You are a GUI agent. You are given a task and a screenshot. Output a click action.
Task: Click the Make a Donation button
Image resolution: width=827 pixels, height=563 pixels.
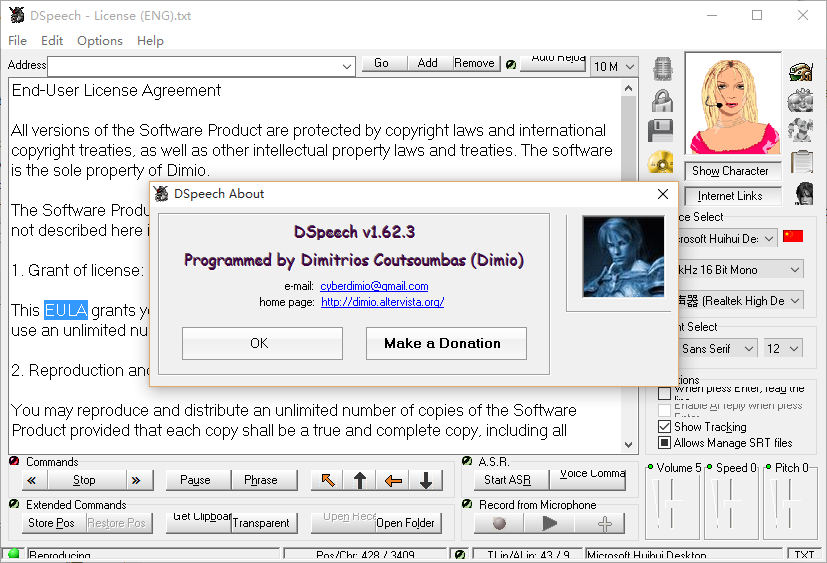point(442,343)
